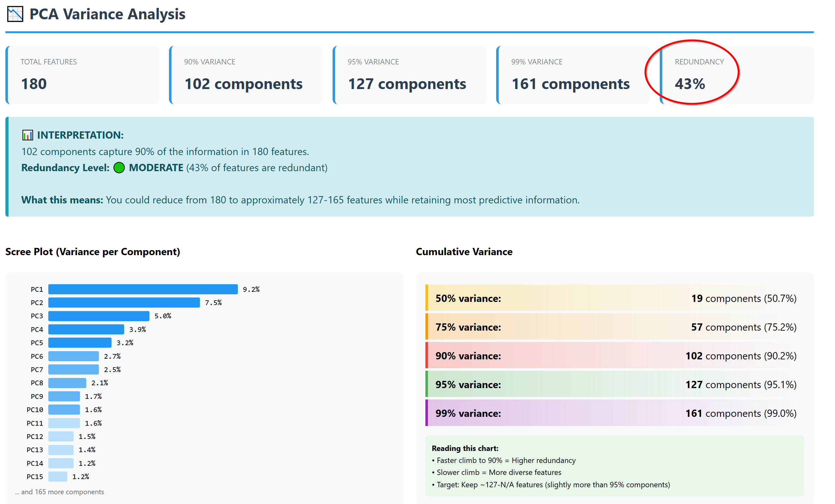Select the 90% Variance 102 components card
Screen dimensions: 835x504
(246, 75)
